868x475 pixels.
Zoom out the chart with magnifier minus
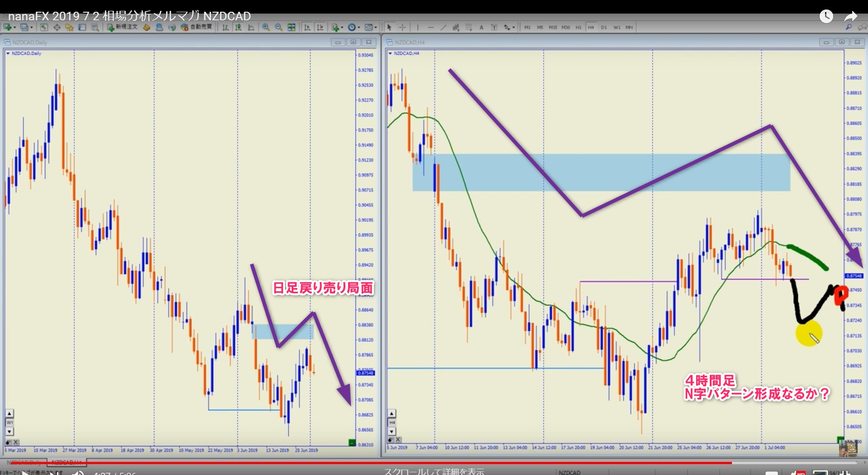pyautogui.click(x=278, y=28)
